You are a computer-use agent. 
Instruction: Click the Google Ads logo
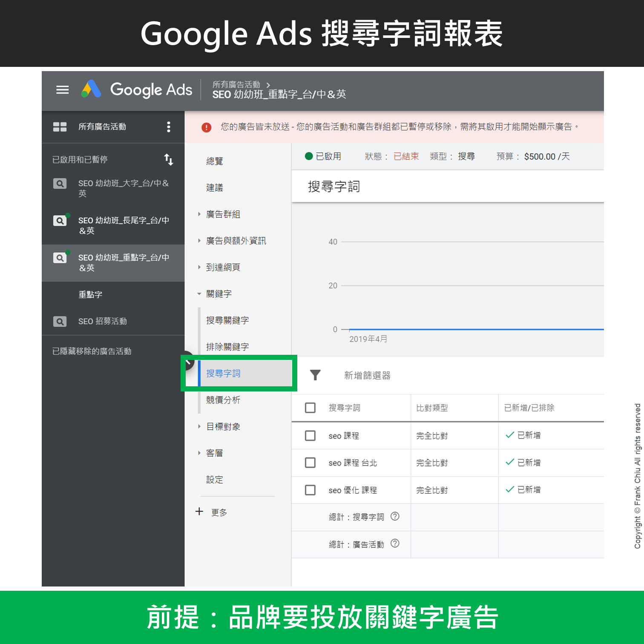coord(136,90)
